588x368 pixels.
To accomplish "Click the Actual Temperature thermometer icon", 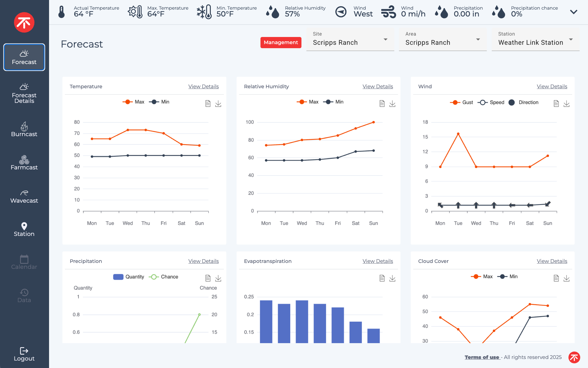I will [61, 12].
